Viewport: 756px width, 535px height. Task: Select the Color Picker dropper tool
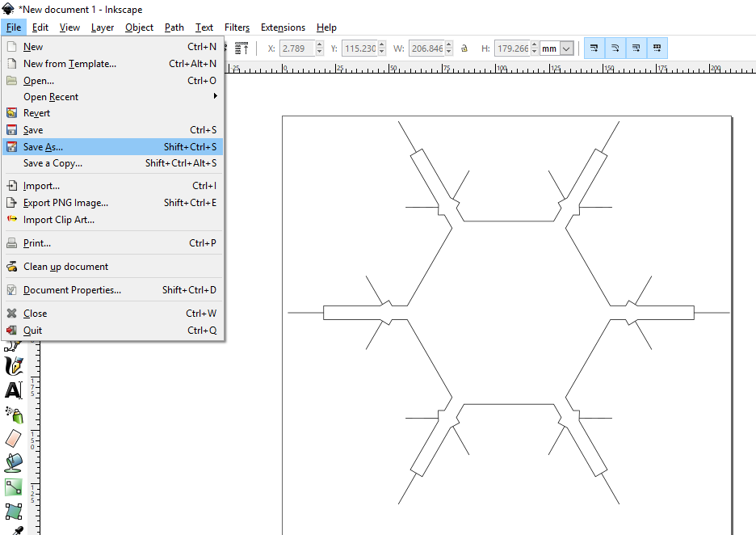[14, 532]
